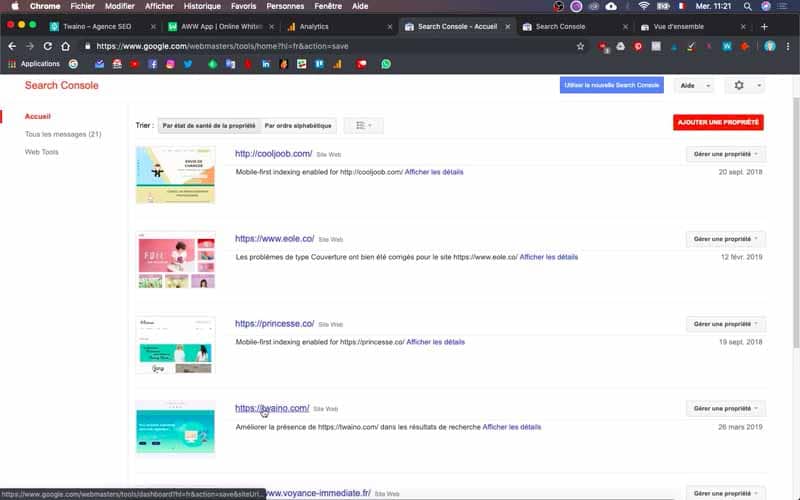This screenshot has height=500, width=800.
Task: Open the Search Console settings gear
Action: (739, 85)
